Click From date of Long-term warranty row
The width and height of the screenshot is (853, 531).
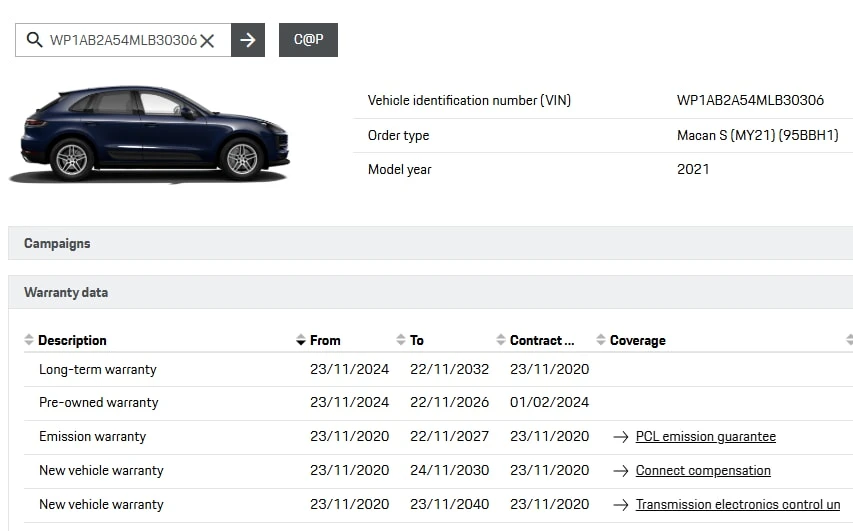[349, 369]
